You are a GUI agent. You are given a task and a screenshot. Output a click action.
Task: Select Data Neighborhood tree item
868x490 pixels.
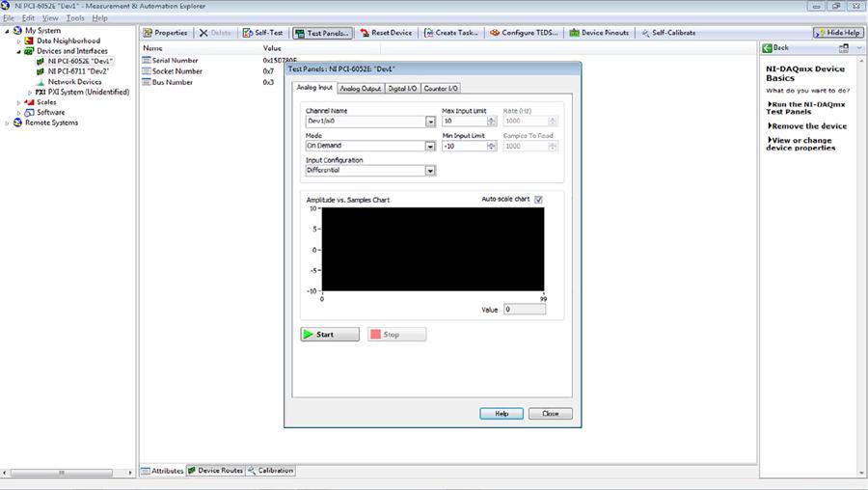coord(68,41)
